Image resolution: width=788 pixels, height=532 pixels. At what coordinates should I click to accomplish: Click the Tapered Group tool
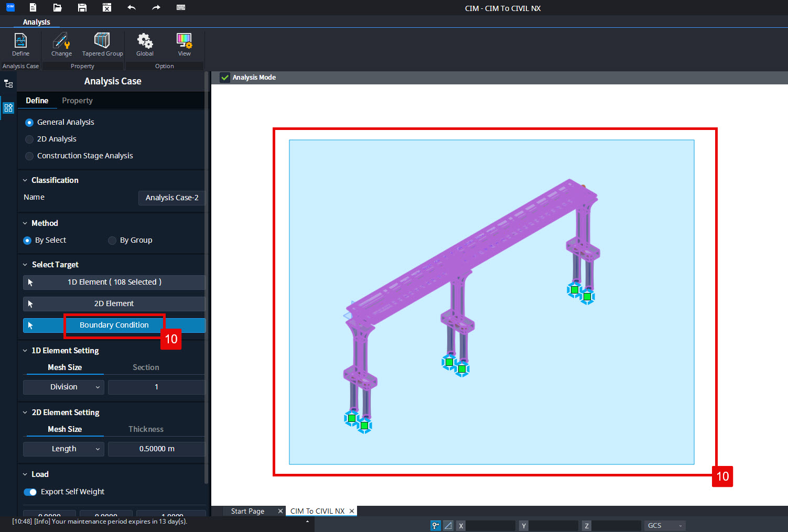(102, 45)
